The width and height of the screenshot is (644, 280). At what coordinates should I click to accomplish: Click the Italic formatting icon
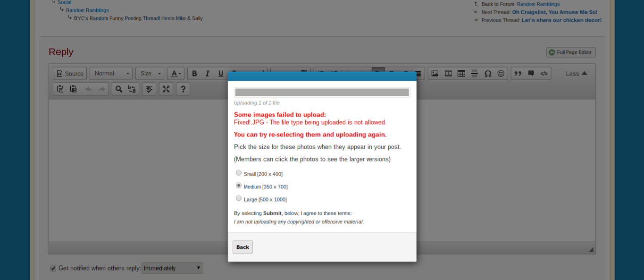click(x=208, y=74)
